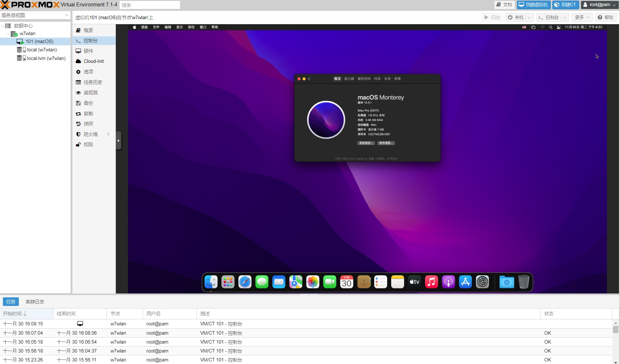Open macOS Finder menu in menu bar
Screen dimensions: 620x364
click(x=145, y=27)
